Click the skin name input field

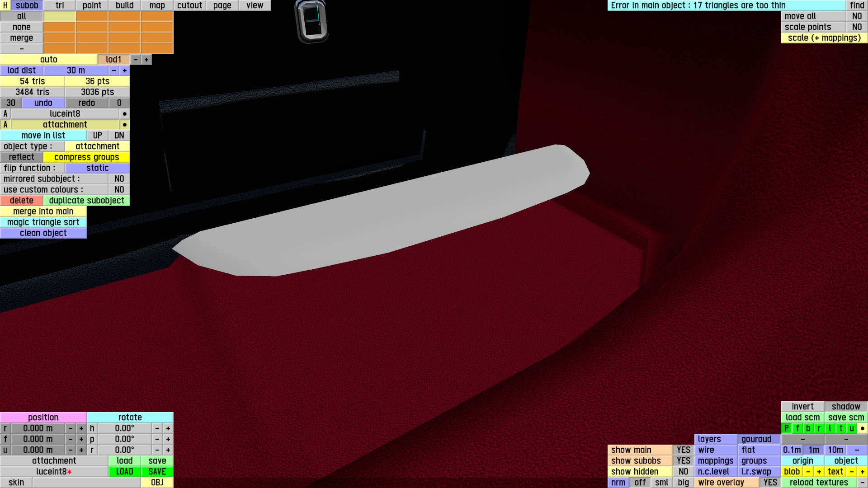86,483
